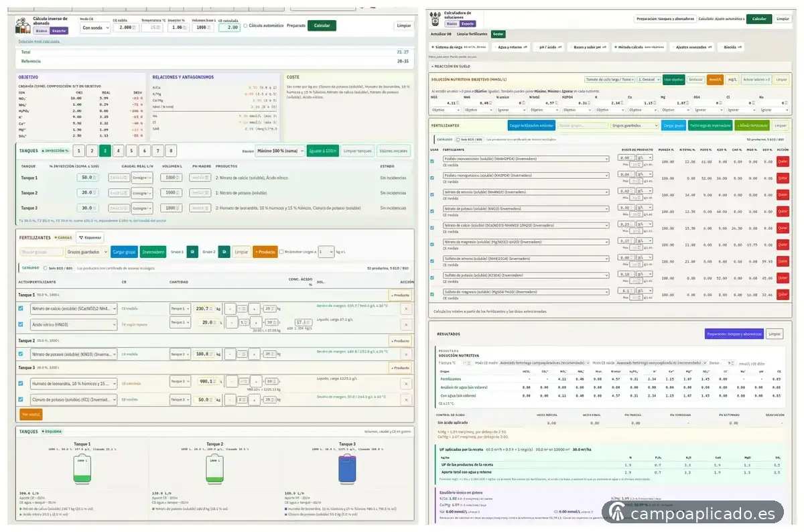Open 'Tomate de ciclo largo' crop dropdown

(609, 79)
